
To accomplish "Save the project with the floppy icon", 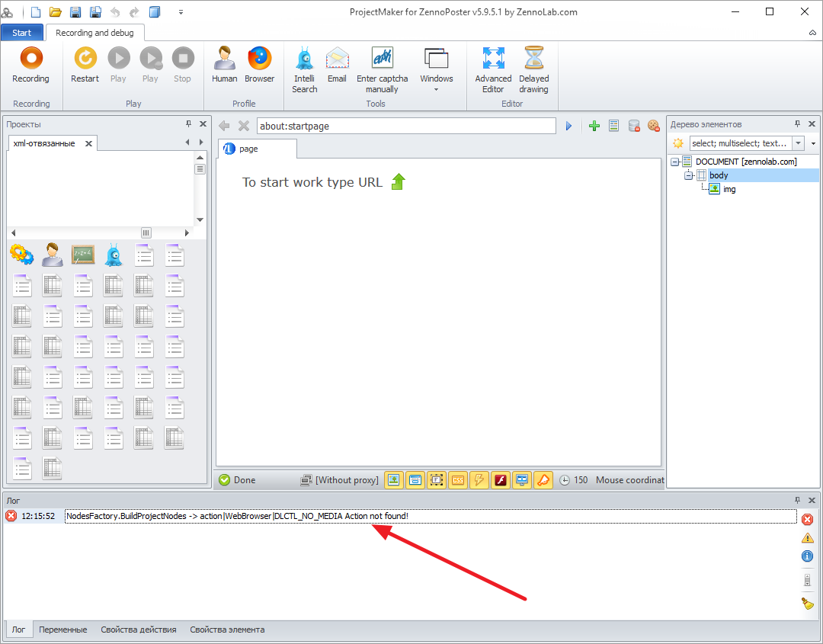I will tap(75, 11).
